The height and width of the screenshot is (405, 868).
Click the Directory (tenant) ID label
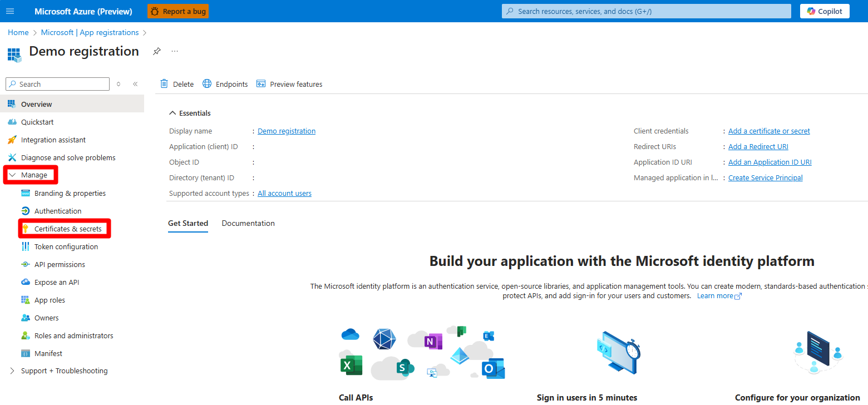201,178
